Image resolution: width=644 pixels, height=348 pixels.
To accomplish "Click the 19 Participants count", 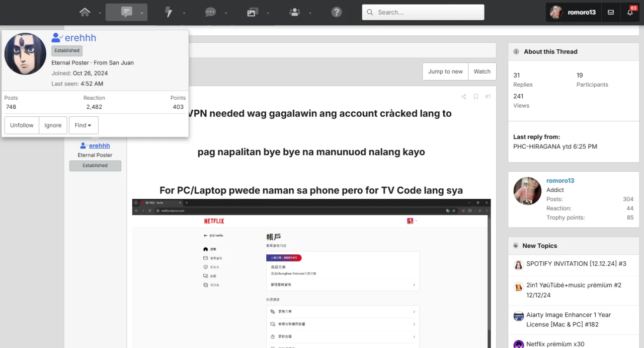I will 580,75.
